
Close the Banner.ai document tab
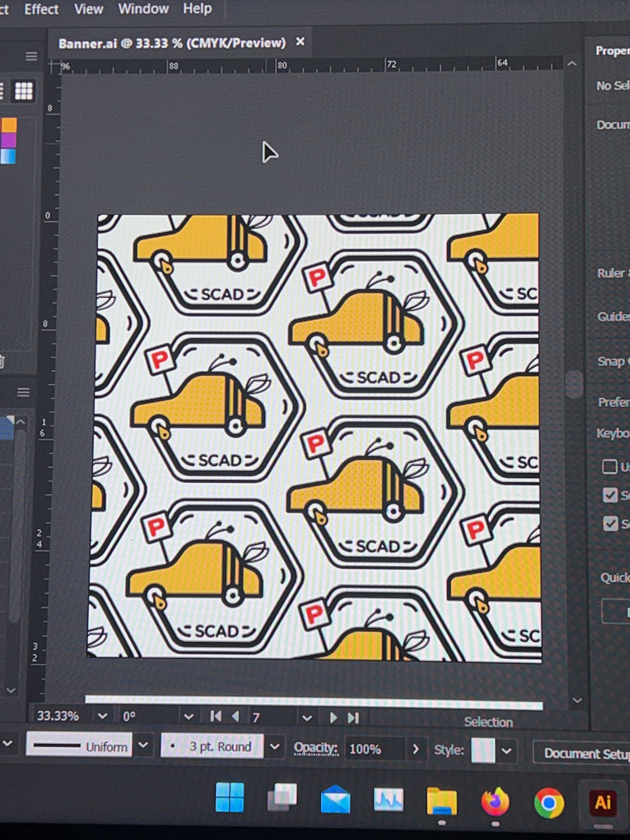[x=300, y=41]
